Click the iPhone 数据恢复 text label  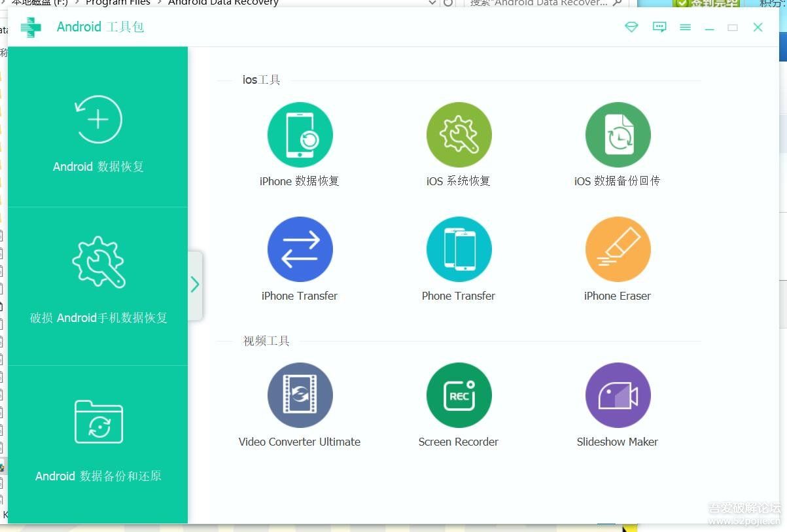tap(300, 181)
